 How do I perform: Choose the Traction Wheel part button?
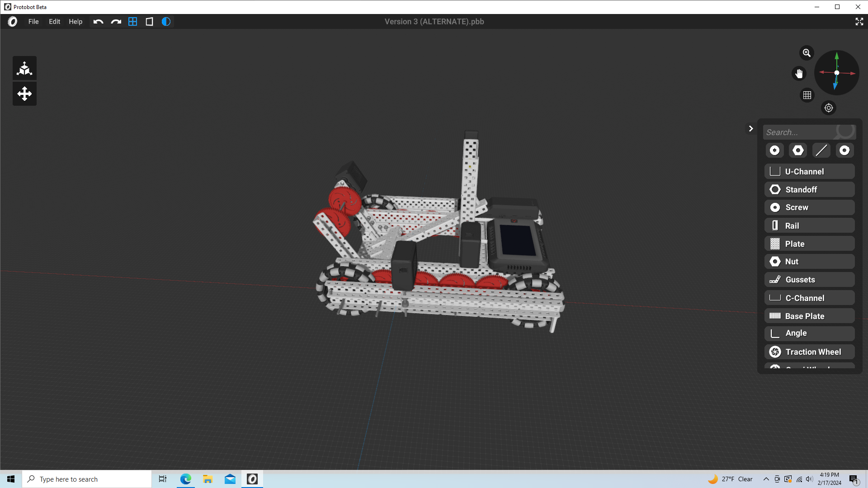pyautogui.click(x=809, y=352)
